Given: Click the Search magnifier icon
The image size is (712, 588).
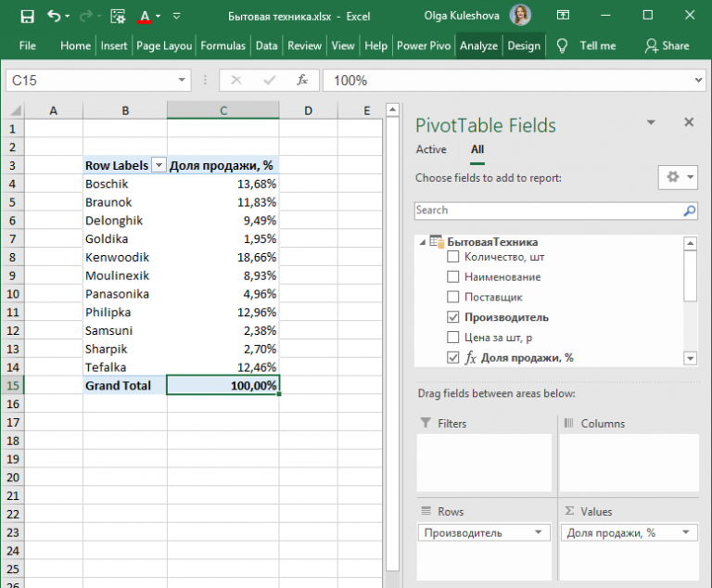Looking at the screenshot, I should (690, 211).
